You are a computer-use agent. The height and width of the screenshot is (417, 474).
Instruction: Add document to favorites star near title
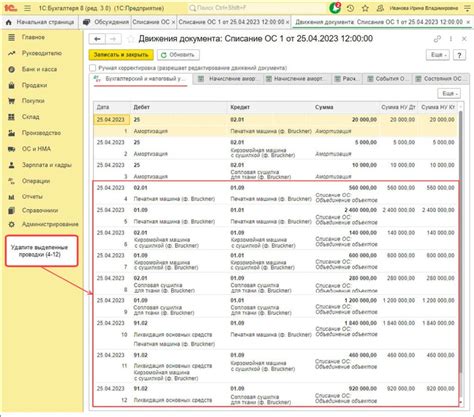tap(131, 39)
